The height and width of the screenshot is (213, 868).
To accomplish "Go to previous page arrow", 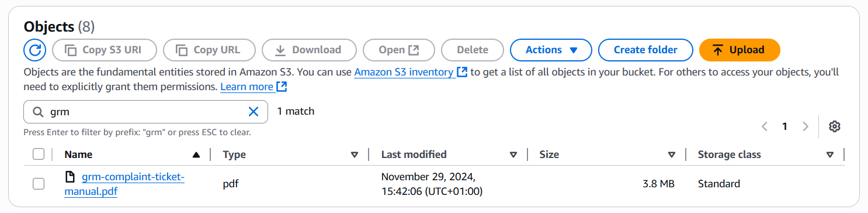I will [x=765, y=126].
